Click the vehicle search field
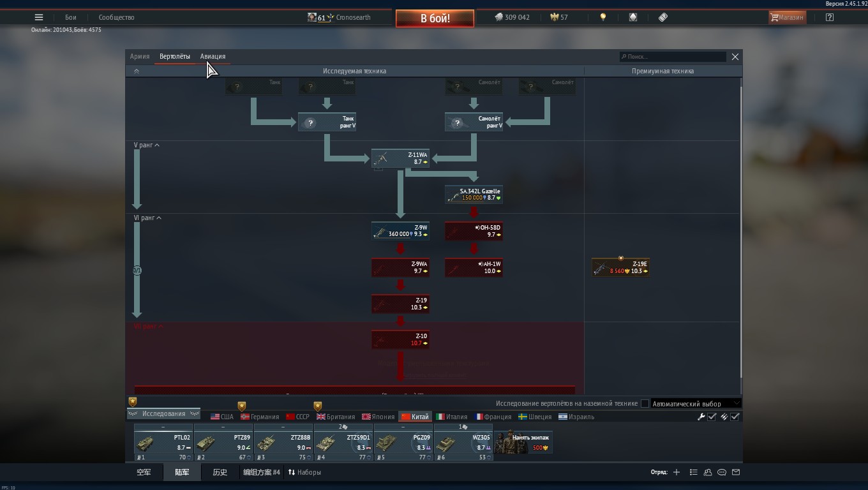Screen dimensions: 868x490 673,56
